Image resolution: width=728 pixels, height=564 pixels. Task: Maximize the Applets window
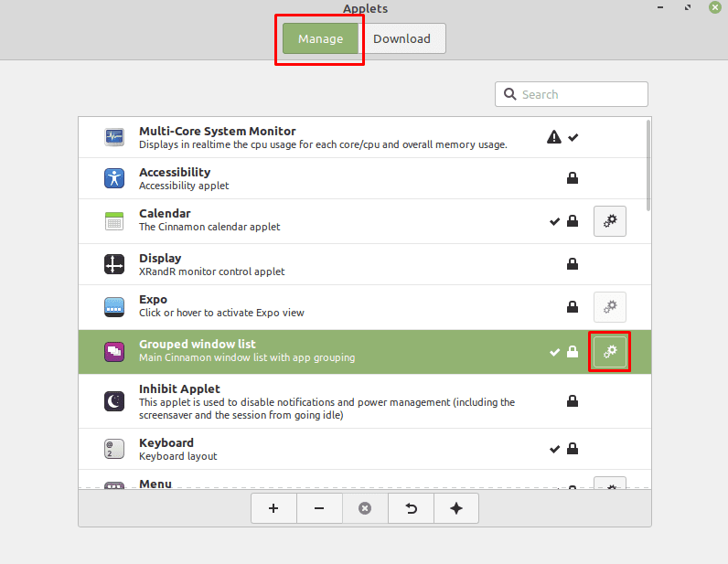pos(688,7)
